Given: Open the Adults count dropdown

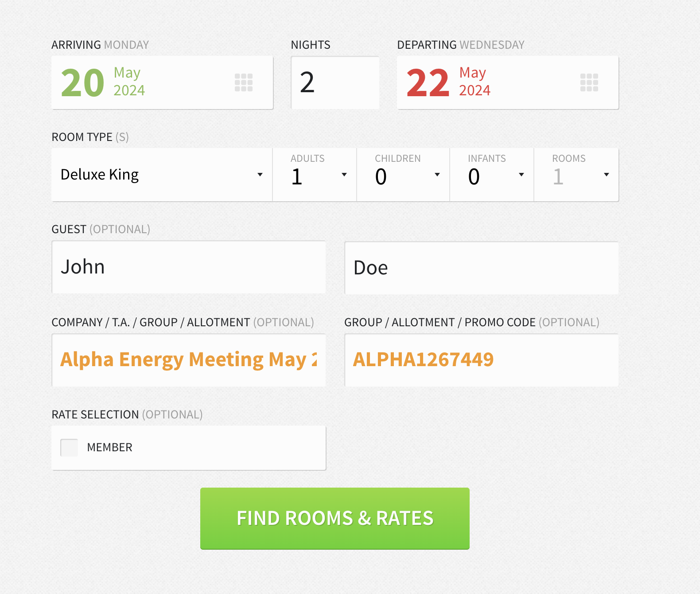Looking at the screenshot, I should click(344, 175).
